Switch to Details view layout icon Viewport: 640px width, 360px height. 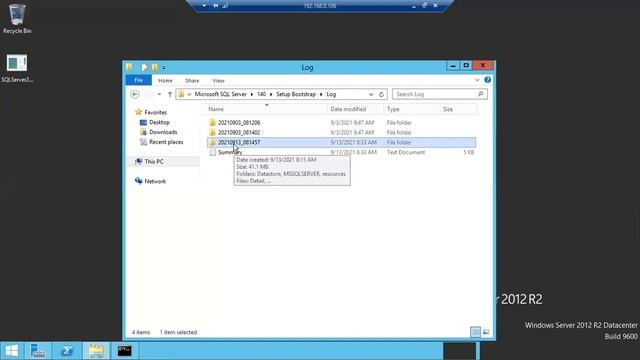475,332
